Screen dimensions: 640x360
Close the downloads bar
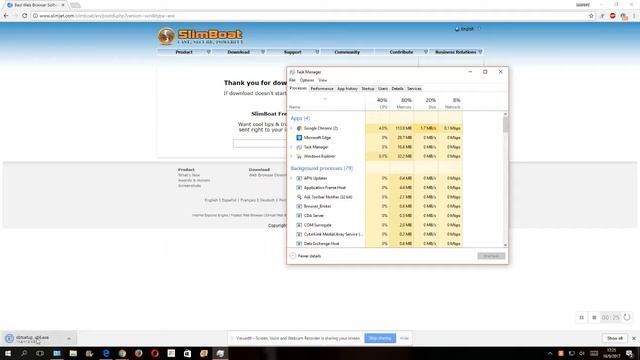click(x=634, y=338)
